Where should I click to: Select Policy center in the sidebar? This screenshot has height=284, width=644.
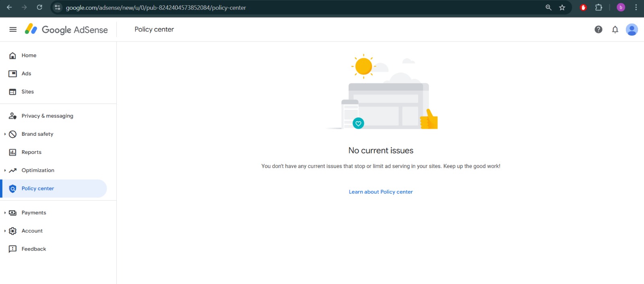pyautogui.click(x=54, y=189)
